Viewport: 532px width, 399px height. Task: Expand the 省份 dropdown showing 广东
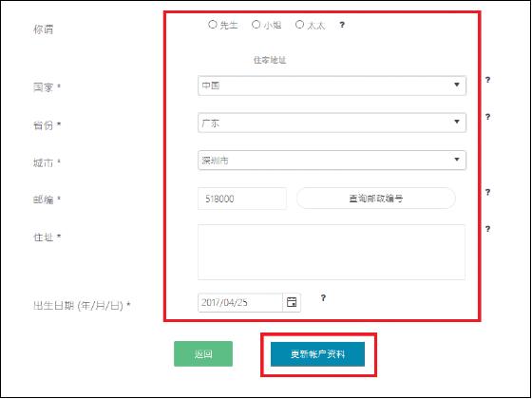[x=332, y=123]
